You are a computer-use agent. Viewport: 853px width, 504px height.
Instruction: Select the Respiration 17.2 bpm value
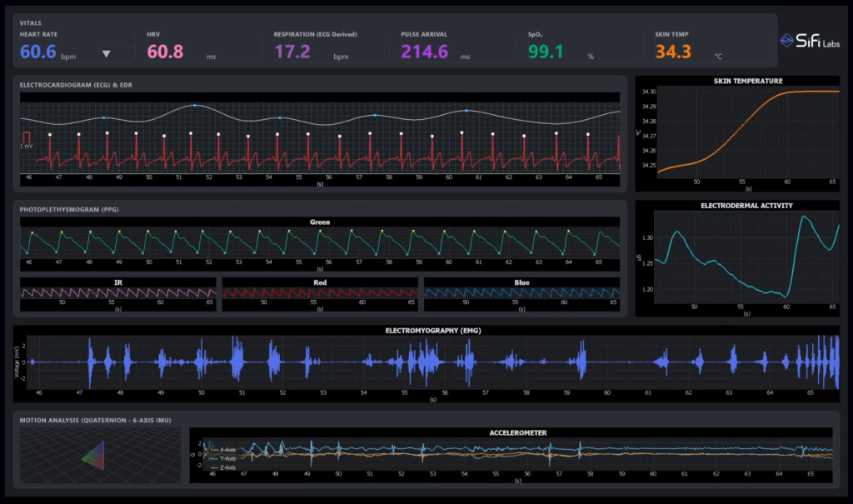(x=292, y=52)
